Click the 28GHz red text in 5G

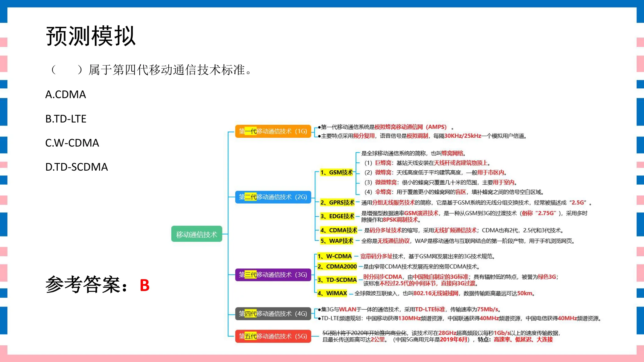(447, 333)
